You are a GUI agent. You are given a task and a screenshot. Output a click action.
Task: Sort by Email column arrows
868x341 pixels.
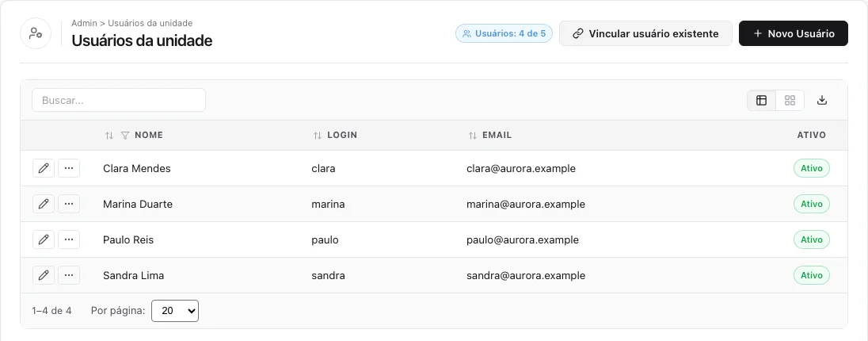click(472, 136)
